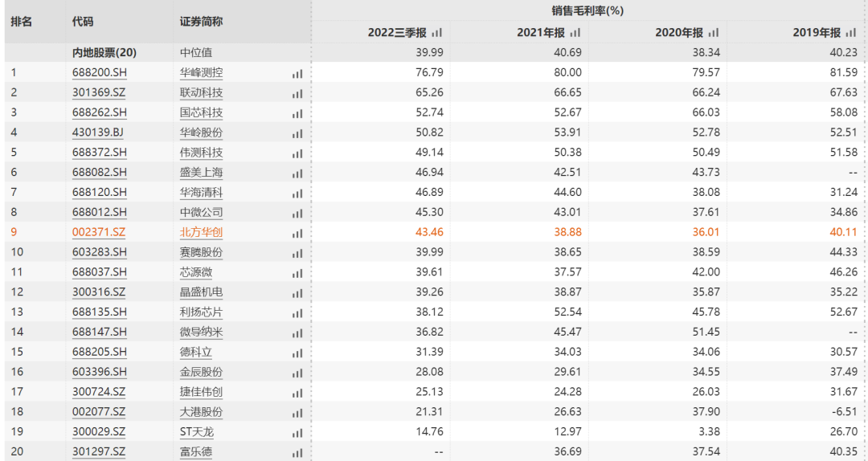This screenshot has width=868, height=461.
Task: Open chart icon for 盛美上海 row
Action: [297, 173]
